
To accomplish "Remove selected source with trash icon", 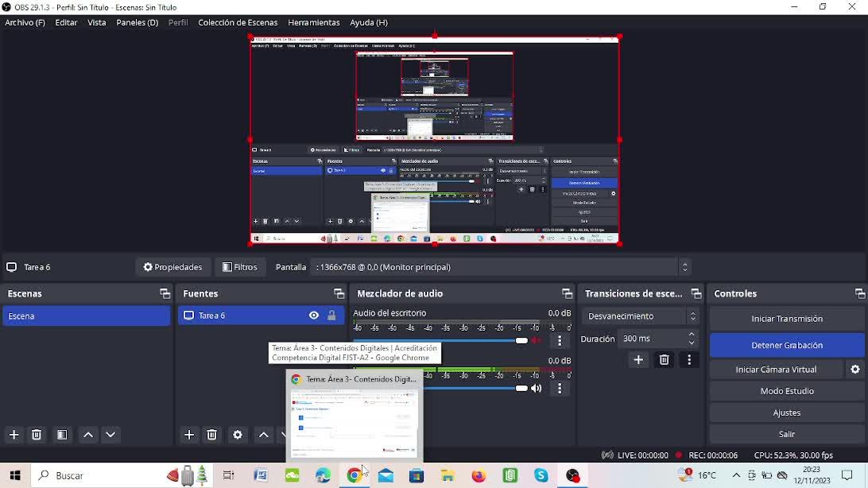I will pyautogui.click(x=211, y=435).
